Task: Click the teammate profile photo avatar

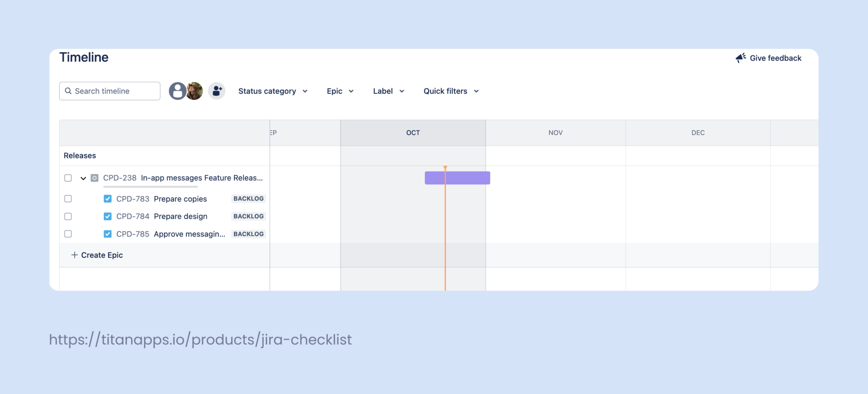Action: point(194,91)
